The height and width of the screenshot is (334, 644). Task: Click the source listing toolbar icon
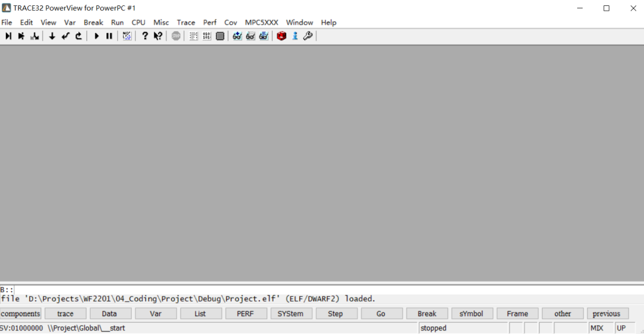pyautogui.click(x=194, y=36)
